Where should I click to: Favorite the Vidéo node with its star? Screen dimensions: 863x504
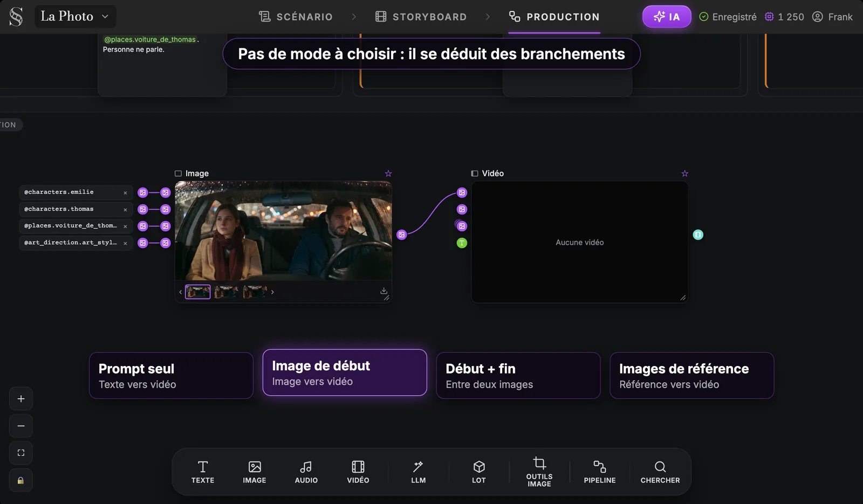coord(685,174)
